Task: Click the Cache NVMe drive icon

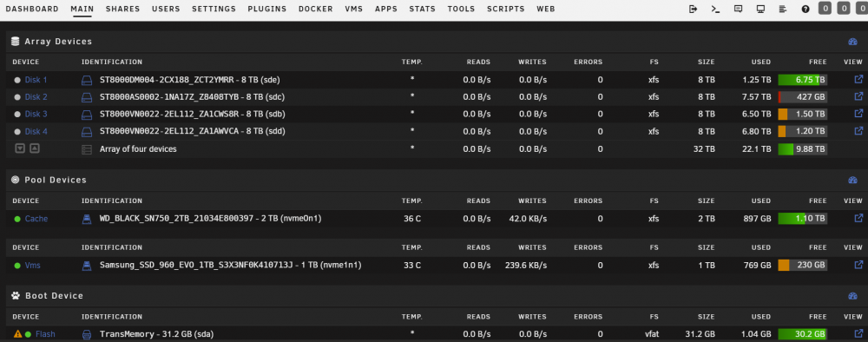Action: 86,219
